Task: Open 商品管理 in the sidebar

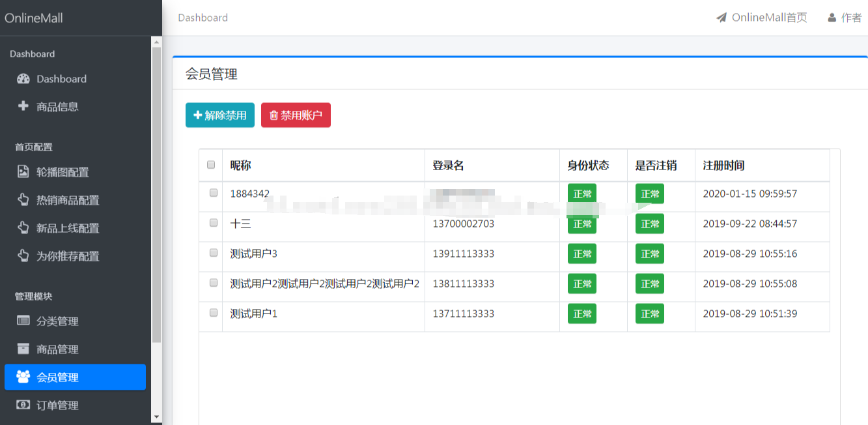Action: (x=75, y=349)
